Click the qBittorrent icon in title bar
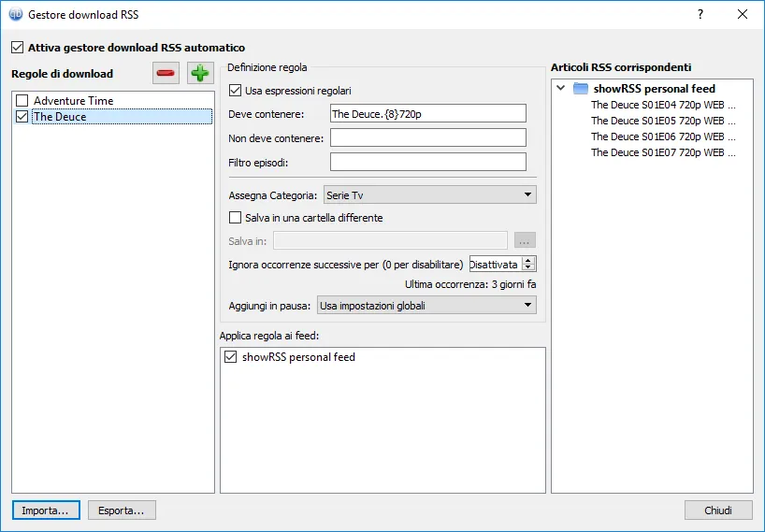This screenshot has height=532, width=765. coord(16,14)
